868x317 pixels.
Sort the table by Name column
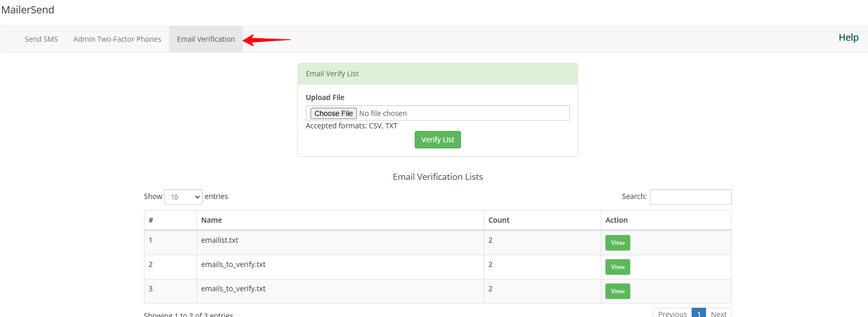tap(340, 220)
